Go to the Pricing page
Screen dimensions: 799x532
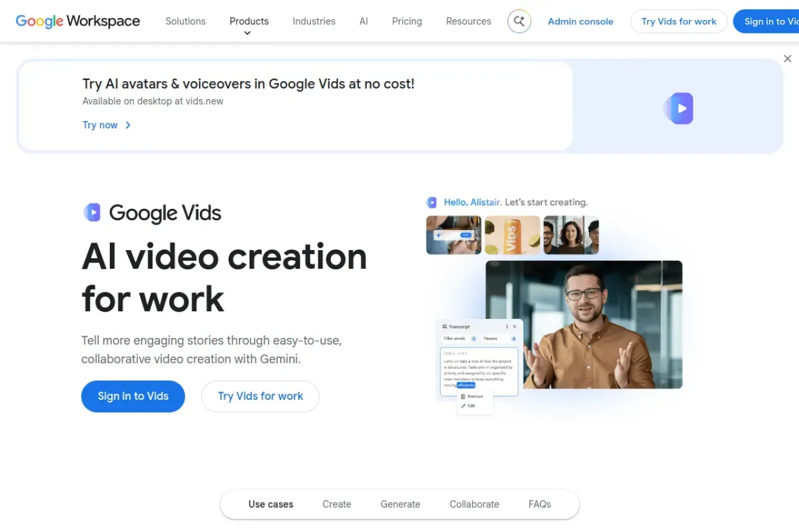tap(407, 21)
